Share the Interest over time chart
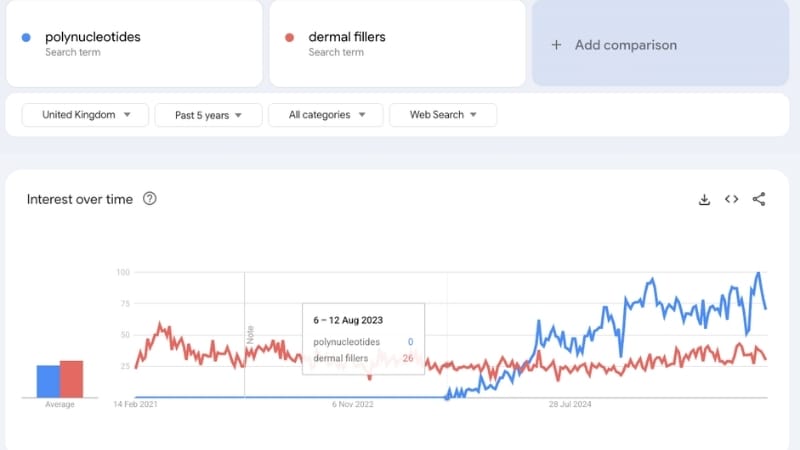 759,199
